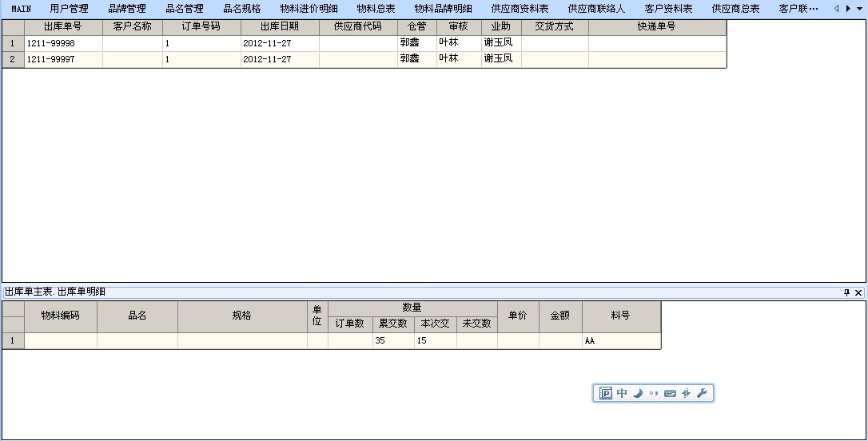
Task: Click the 累交数 sub-header under 数量
Action: click(393, 324)
